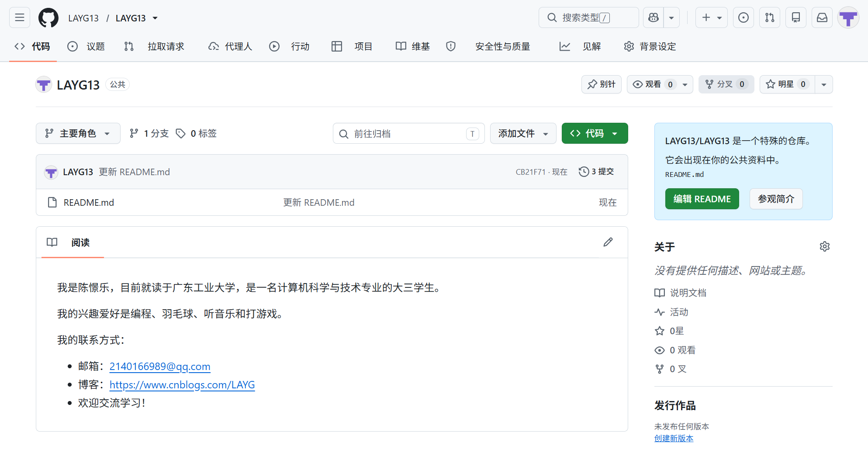The height and width of the screenshot is (453, 868).
Task: Open the 维基 tab
Action: coord(413,46)
